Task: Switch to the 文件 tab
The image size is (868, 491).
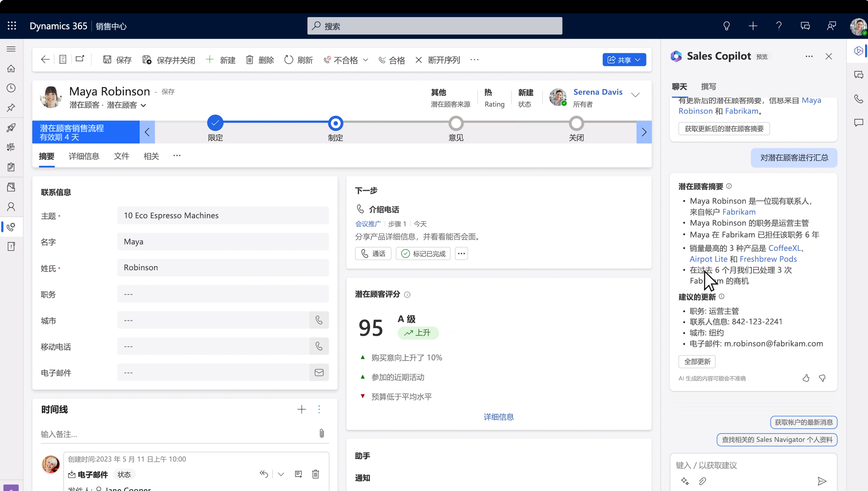Action: pyautogui.click(x=122, y=157)
